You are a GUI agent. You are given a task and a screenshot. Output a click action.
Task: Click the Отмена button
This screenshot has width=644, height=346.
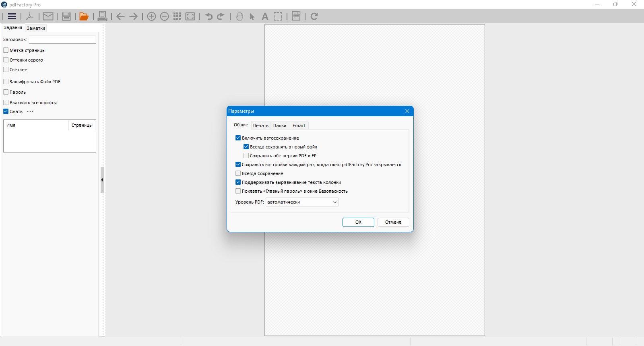(x=393, y=222)
